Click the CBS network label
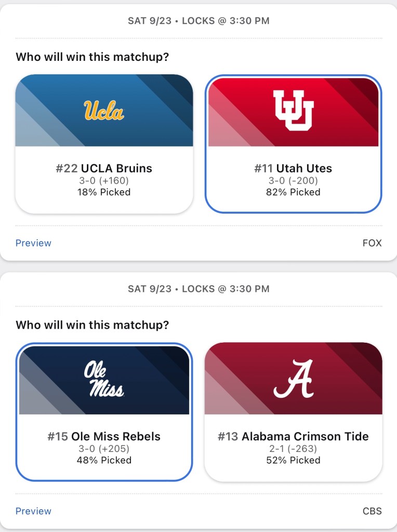This screenshot has height=532, width=397. (x=372, y=511)
